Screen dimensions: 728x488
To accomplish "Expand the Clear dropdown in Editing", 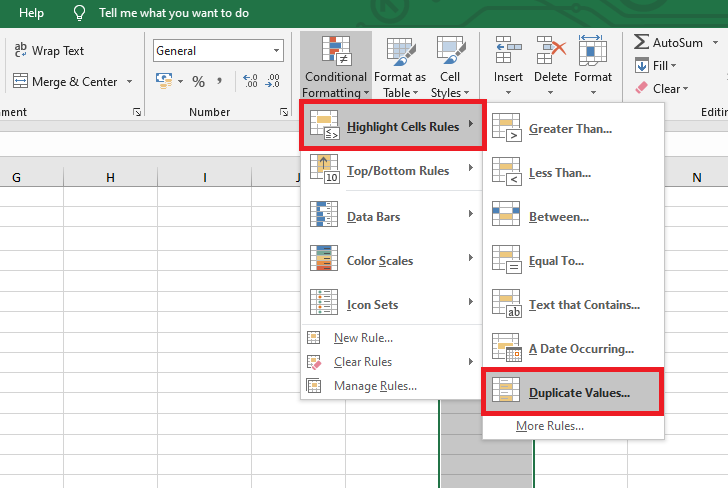I will click(687, 89).
